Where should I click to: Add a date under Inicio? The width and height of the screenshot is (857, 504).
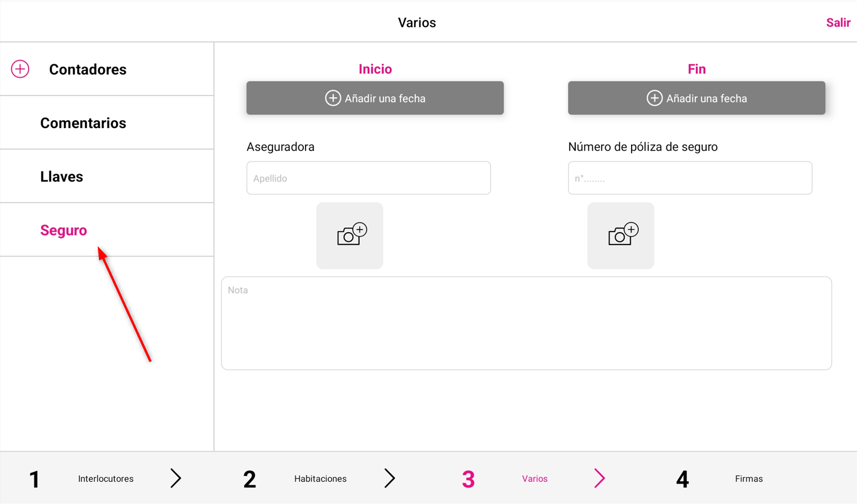(x=375, y=98)
